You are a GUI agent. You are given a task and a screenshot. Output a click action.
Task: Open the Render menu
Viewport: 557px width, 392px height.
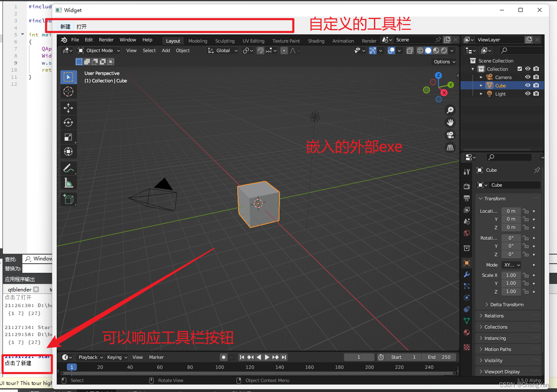click(106, 40)
